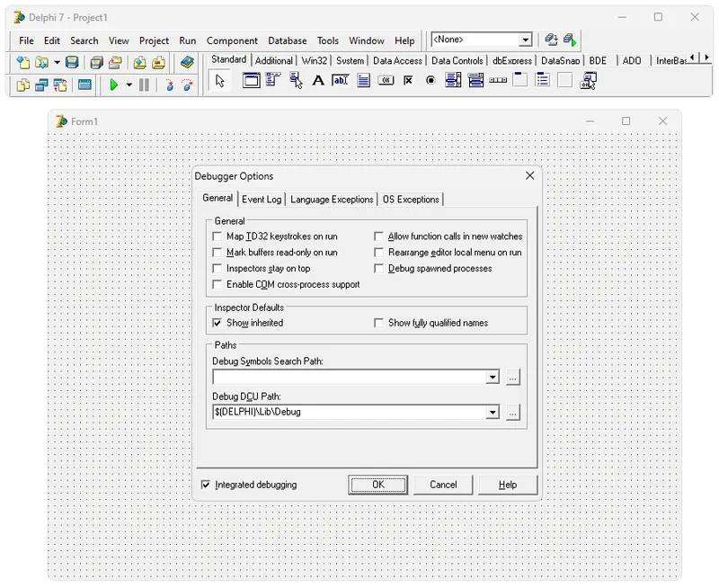The height and width of the screenshot is (588, 719).
Task: Select the ActionList palette component
Action: coord(589,81)
